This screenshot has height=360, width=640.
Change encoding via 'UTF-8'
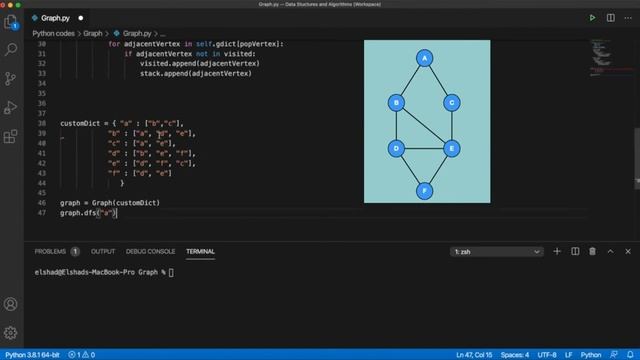(547, 355)
